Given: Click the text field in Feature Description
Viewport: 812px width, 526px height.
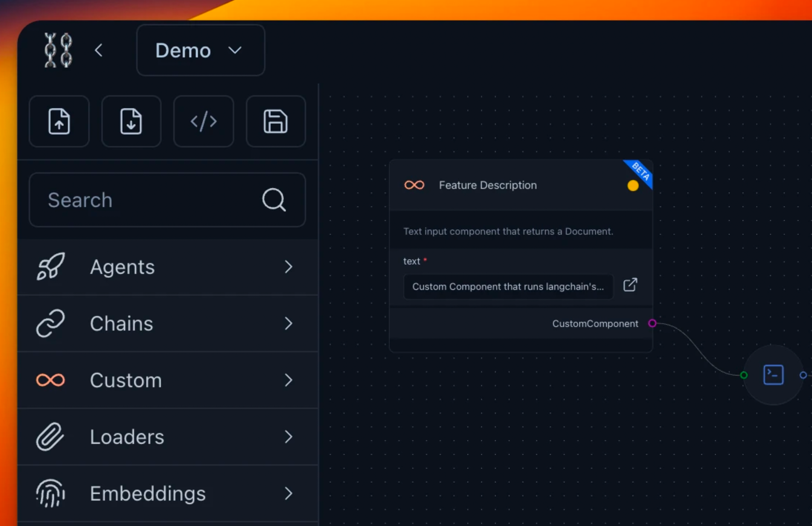Looking at the screenshot, I should (x=508, y=287).
